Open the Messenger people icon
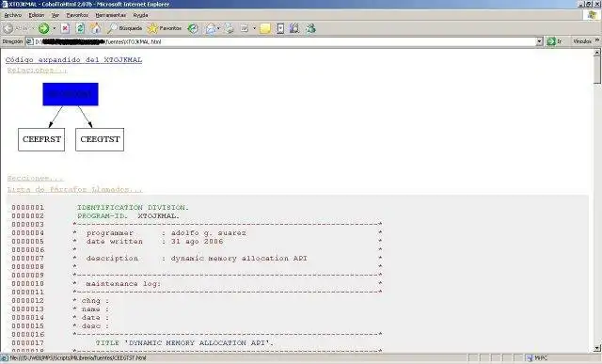Viewport: 602px width, 364px height. (x=310, y=28)
